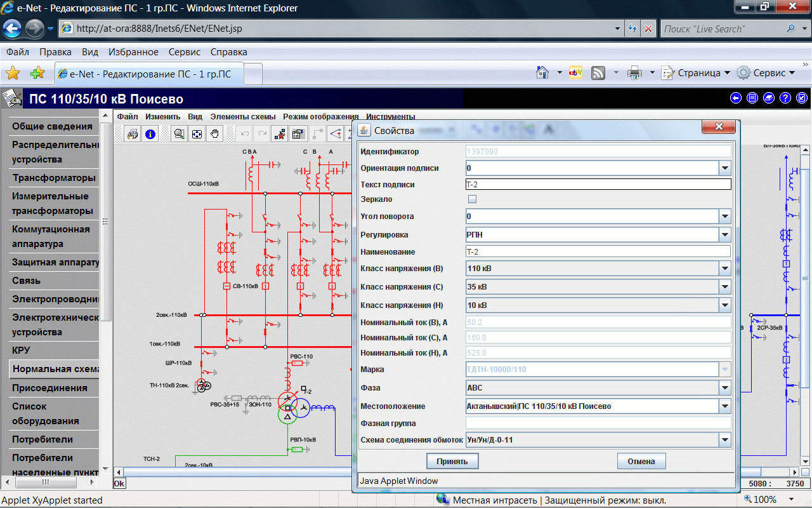
Task: Expand the Регулировка dropdown showing РПН
Action: pyautogui.click(x=725, y=235)
